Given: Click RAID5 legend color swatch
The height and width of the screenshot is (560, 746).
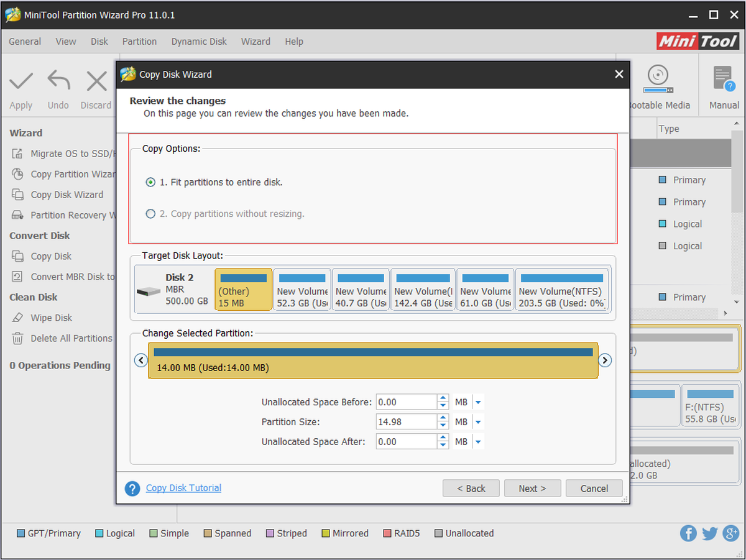Looking at the screenshot, I should click(388, 533).
